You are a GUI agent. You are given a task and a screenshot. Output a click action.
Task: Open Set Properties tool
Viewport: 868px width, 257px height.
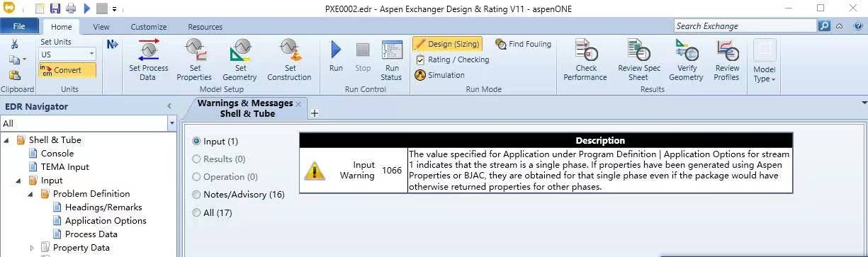click(x=194, y=60)
